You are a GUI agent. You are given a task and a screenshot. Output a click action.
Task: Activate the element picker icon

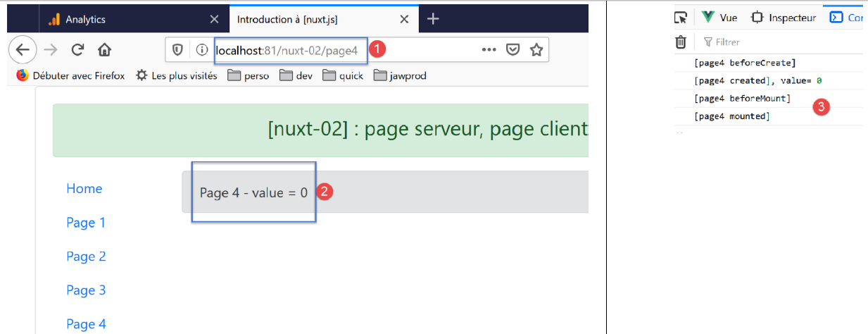pos(681,18)
